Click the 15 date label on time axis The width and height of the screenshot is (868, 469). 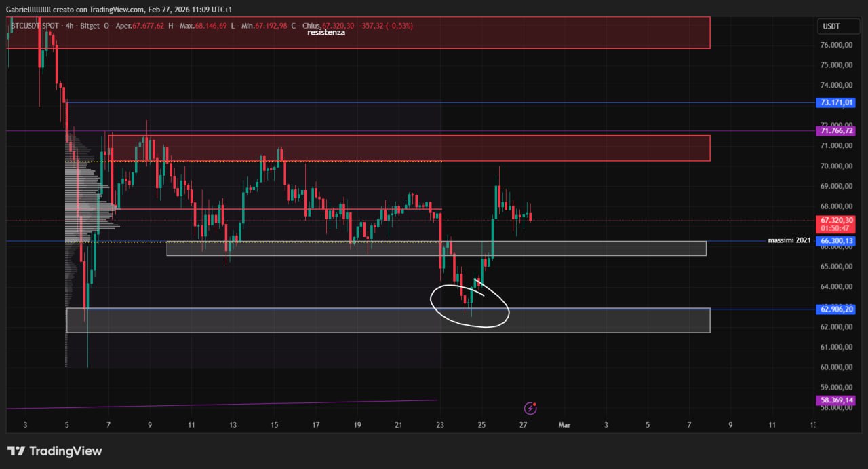[274, 425]
